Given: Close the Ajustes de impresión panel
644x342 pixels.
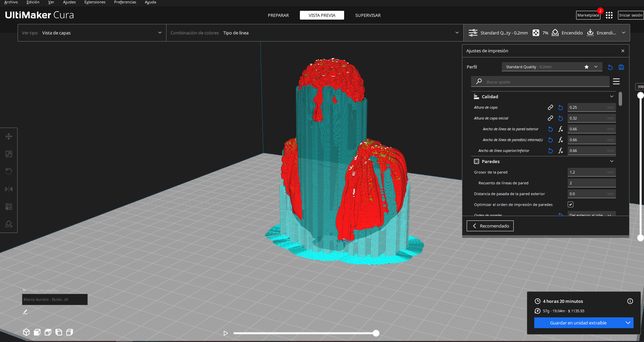Looking at the screenshot, I should 623,51.
